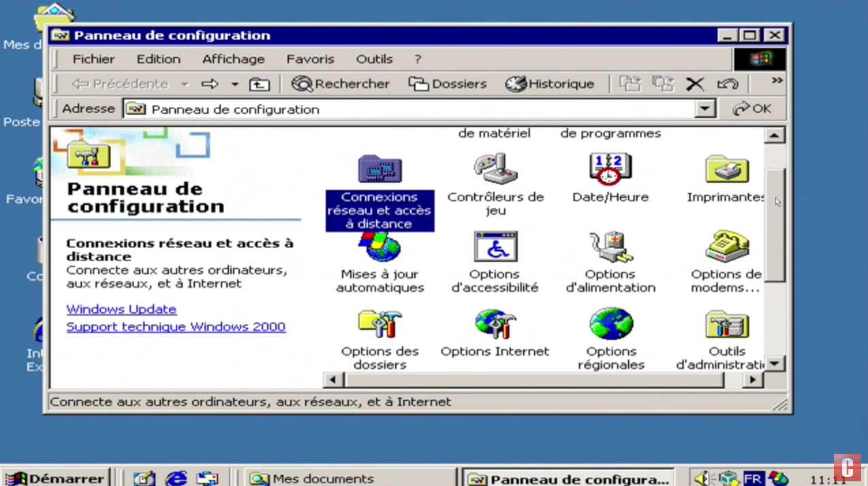The width and height of the screenshot is (868, 486).
Task: Open the Edition menu
Action: [x=158, y=59]
